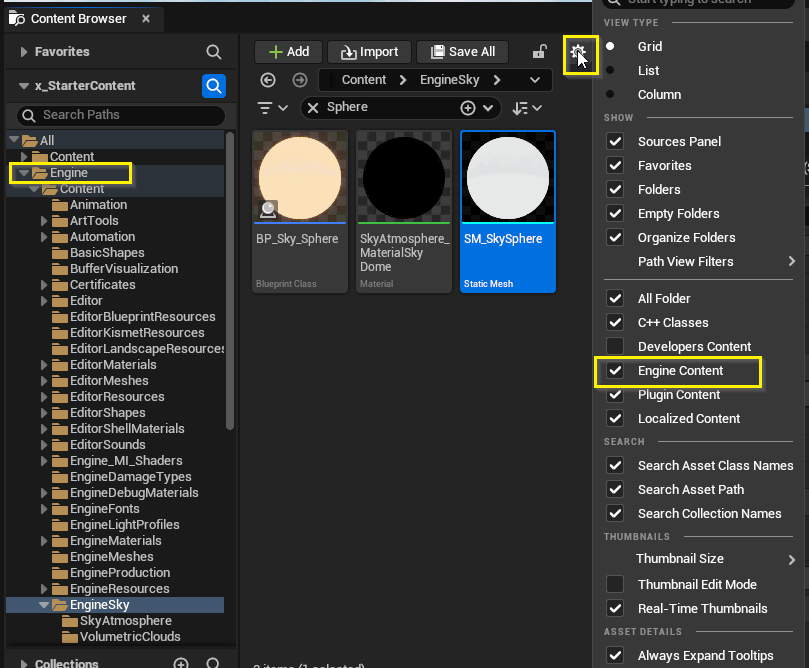The height and width of the screenshot is (668, 809).
Task: Open the filters dropdown menu
Action: click(272, 108)
